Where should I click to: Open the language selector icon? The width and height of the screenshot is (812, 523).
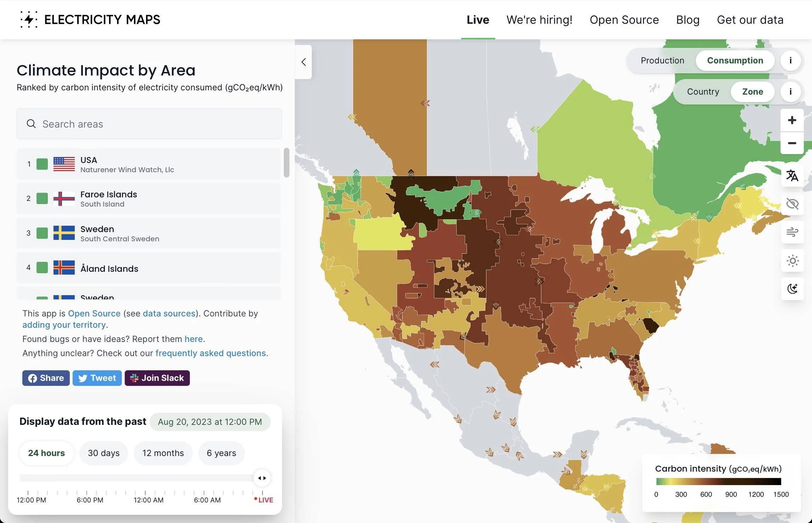tap(792, 175)
